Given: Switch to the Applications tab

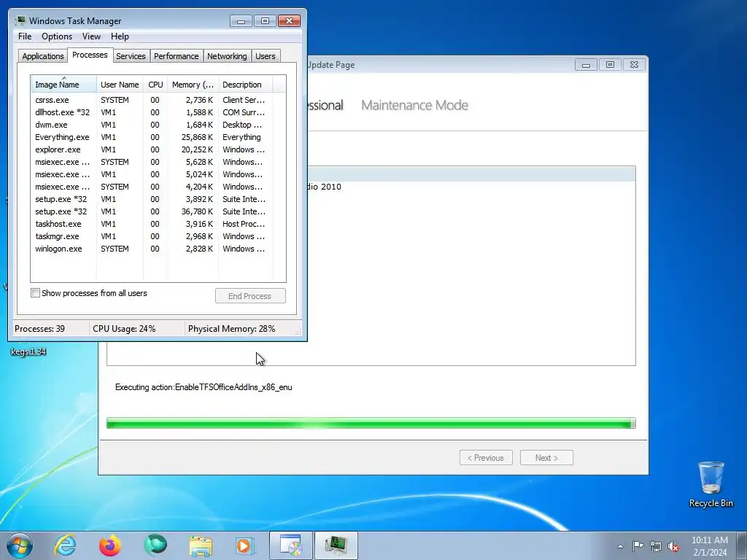Looking at the screenshot, I should [43, 56].
